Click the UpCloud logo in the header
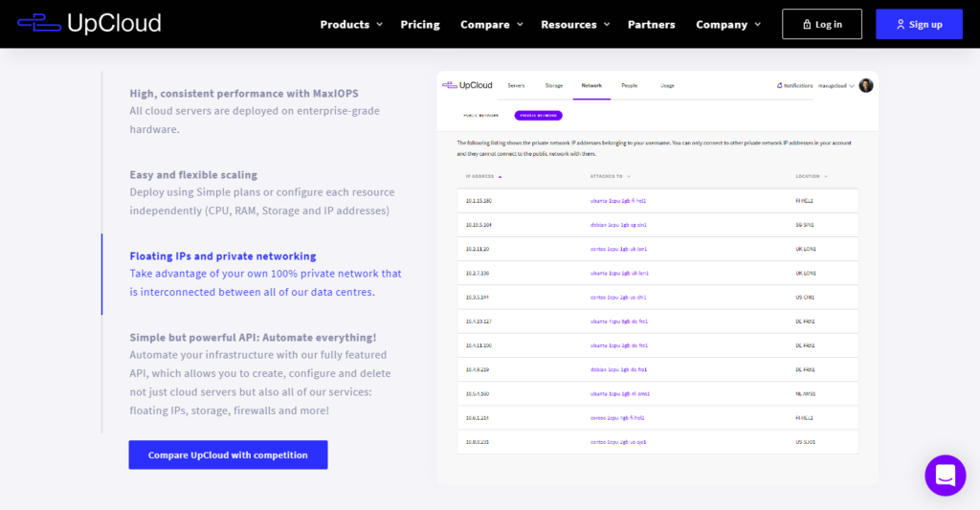This screenshot has height=510, width=980. (89, 23)
